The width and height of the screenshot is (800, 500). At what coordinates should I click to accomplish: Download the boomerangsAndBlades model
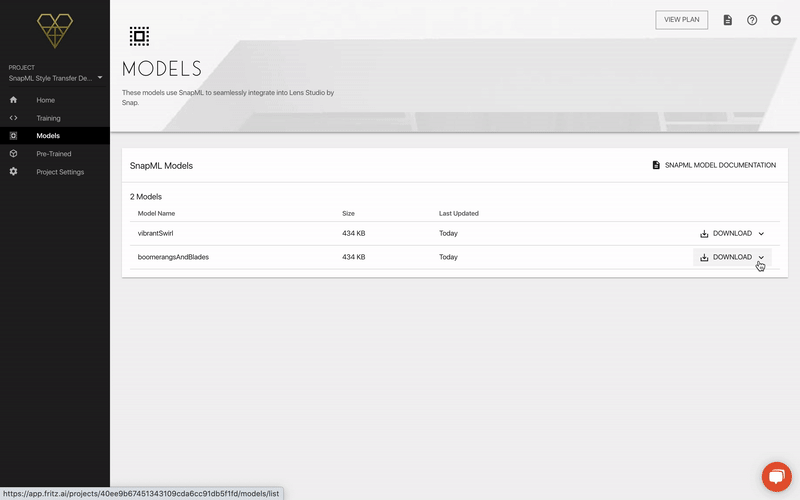point(732,257)
